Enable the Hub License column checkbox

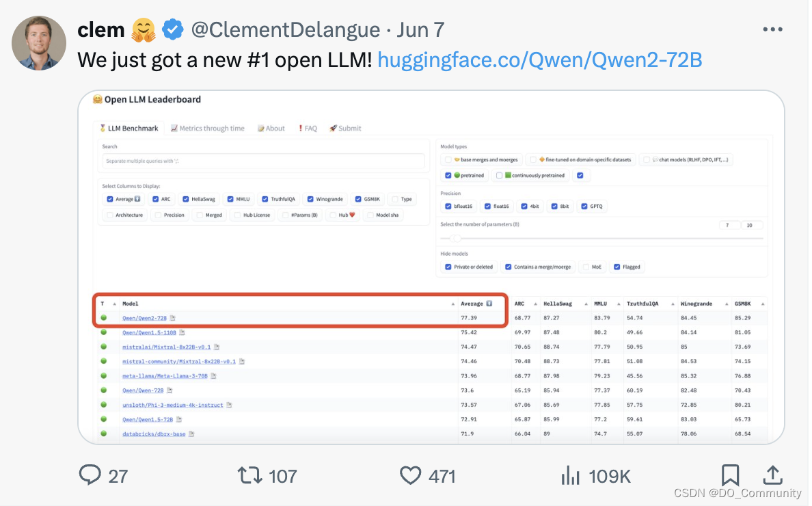(x=237, y=215)
